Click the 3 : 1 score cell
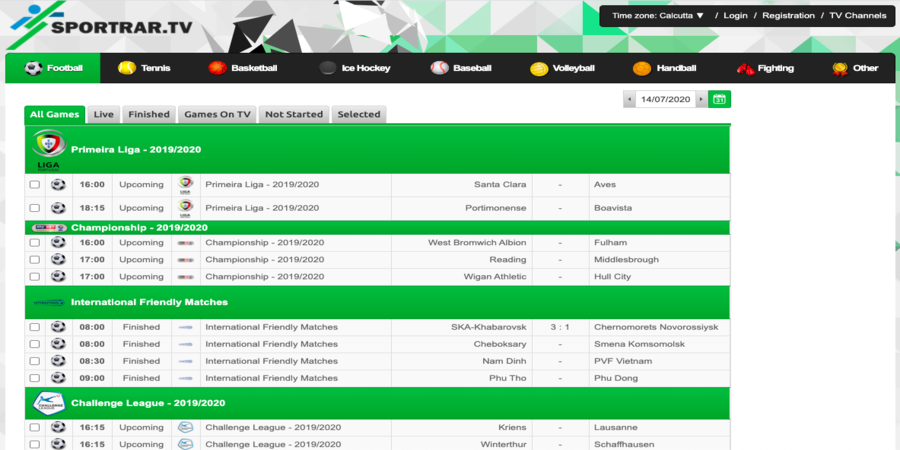900x450 pixels. pyautogui.click(x=560, y=327)
